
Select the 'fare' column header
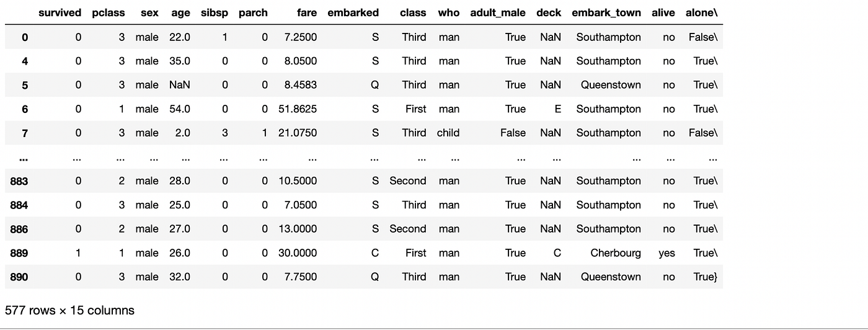[x=306, y=13]
